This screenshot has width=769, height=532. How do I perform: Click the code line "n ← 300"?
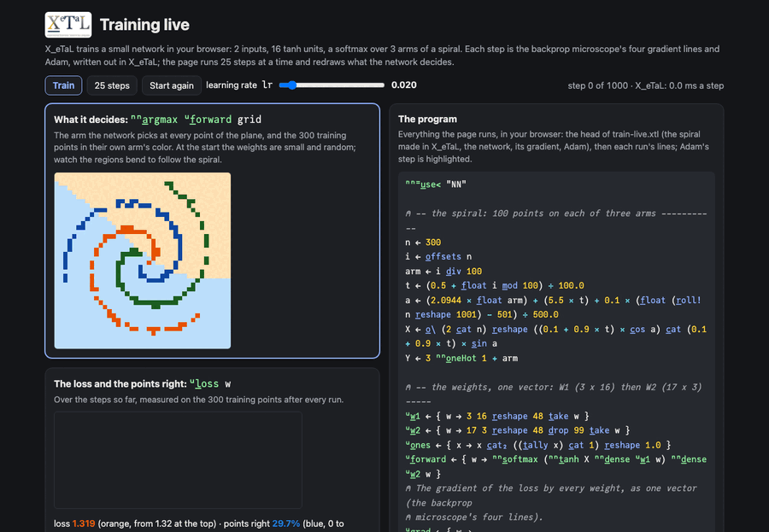[423, 243]
